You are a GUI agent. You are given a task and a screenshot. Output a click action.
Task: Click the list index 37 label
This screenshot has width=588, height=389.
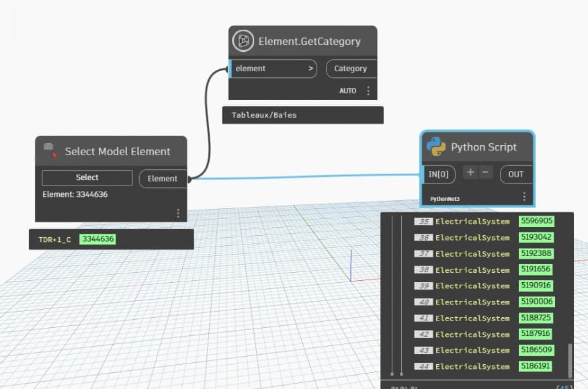(423, 254)
